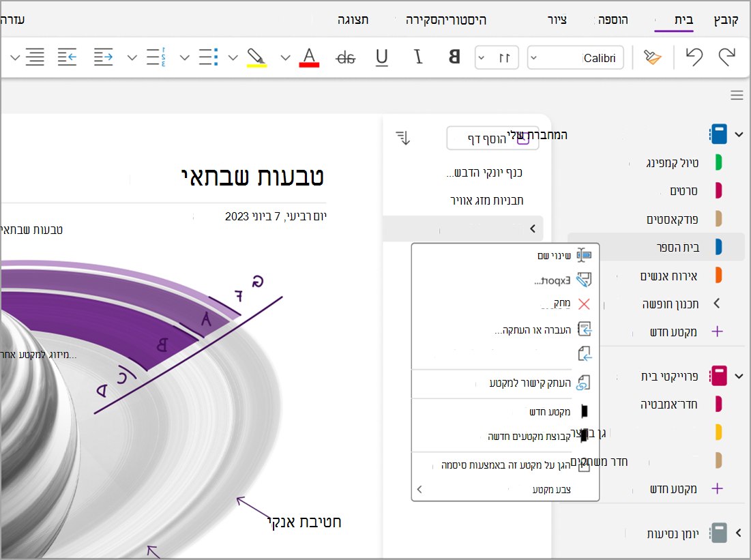Toggle underline formatting
Image resolution: width=751 pixels, height=560 pixels.
(382, 57)
